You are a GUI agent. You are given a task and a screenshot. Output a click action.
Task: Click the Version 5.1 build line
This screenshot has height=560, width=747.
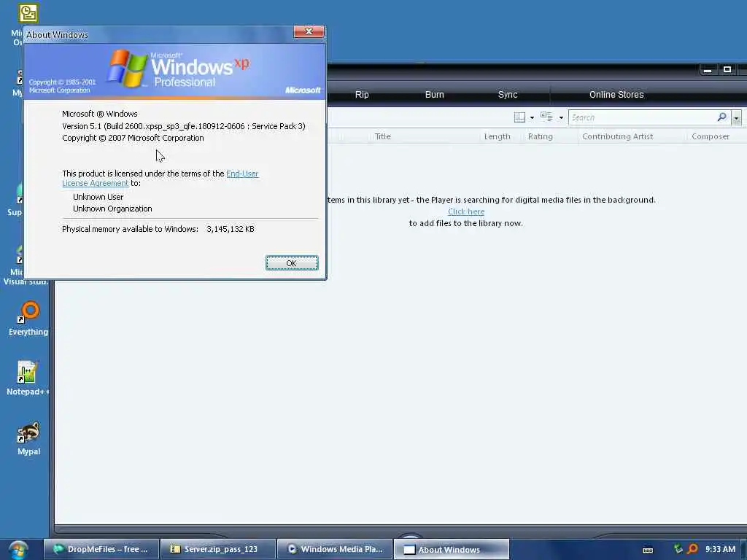coord(183,126)
